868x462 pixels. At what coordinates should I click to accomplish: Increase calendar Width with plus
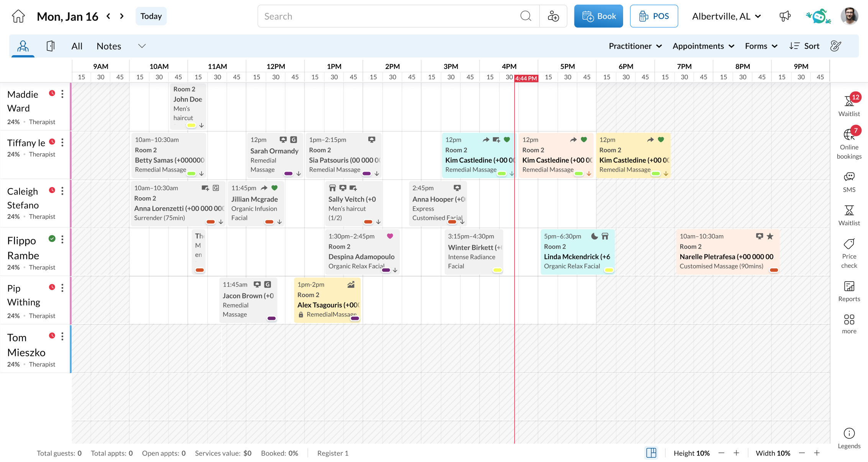point(817,453)
